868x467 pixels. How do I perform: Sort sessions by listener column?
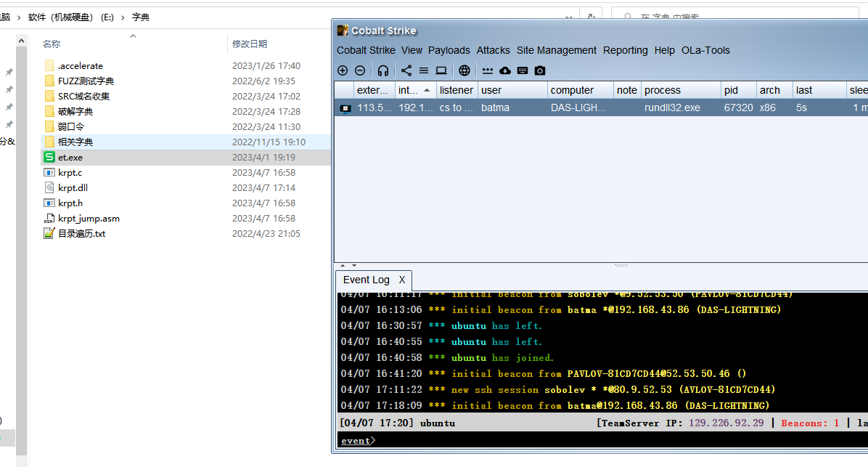pos(456,90)
